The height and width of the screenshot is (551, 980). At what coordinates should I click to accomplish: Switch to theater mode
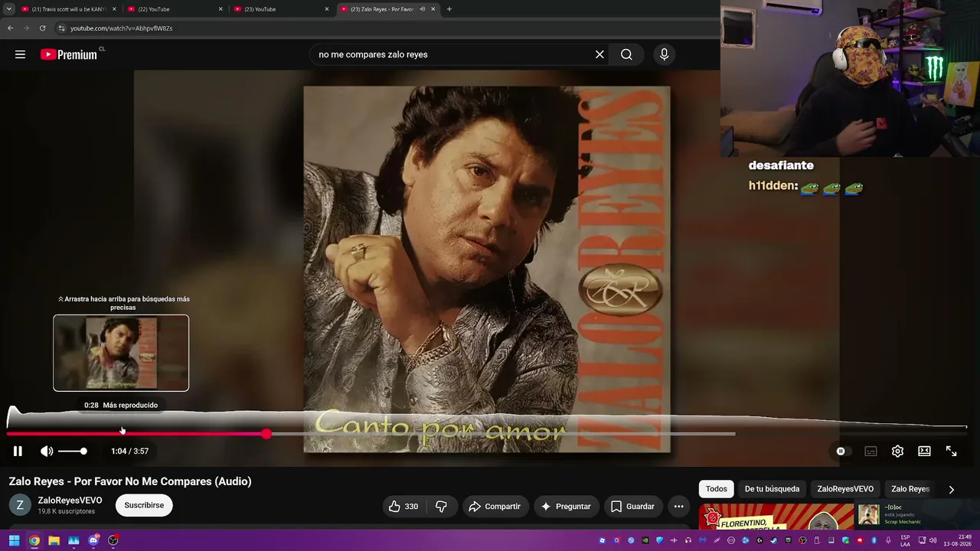[x=924, y=452]
